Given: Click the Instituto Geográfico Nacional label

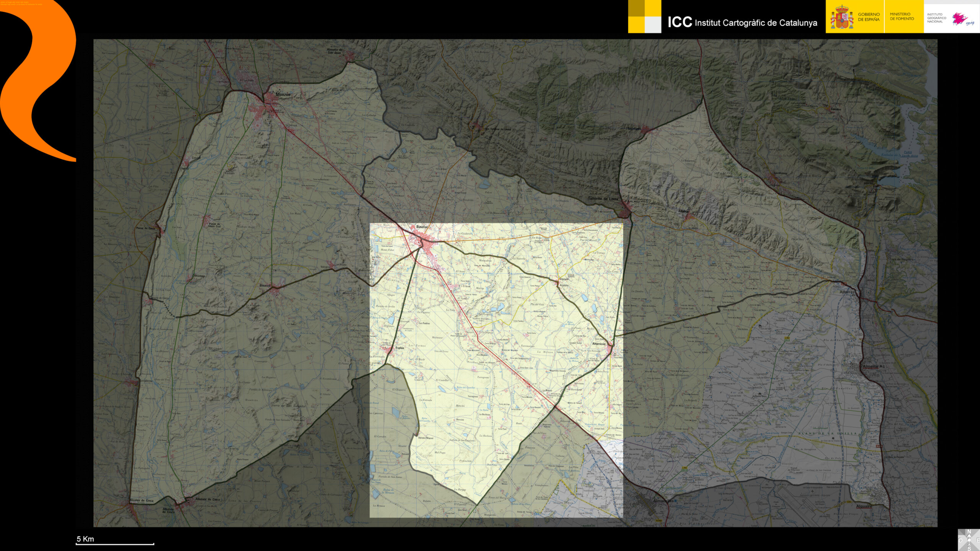Looking at the screenshot, I should click(x=936, y=18).
